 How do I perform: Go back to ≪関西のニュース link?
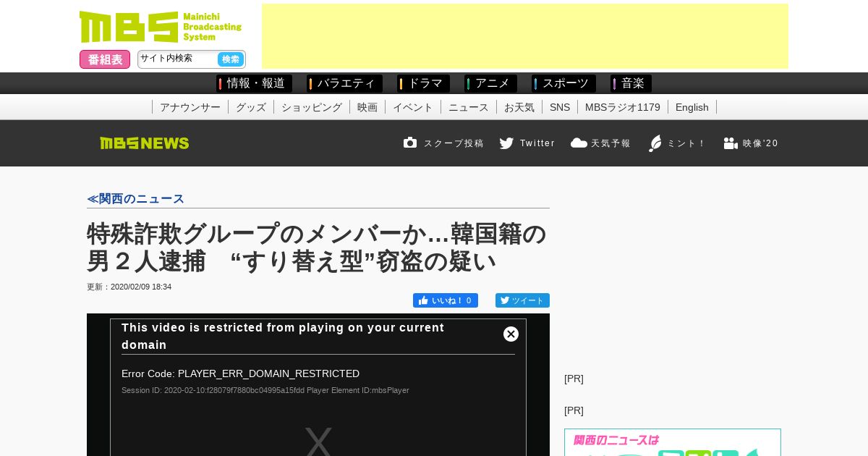pyautogui.click(x=135, y=198)
